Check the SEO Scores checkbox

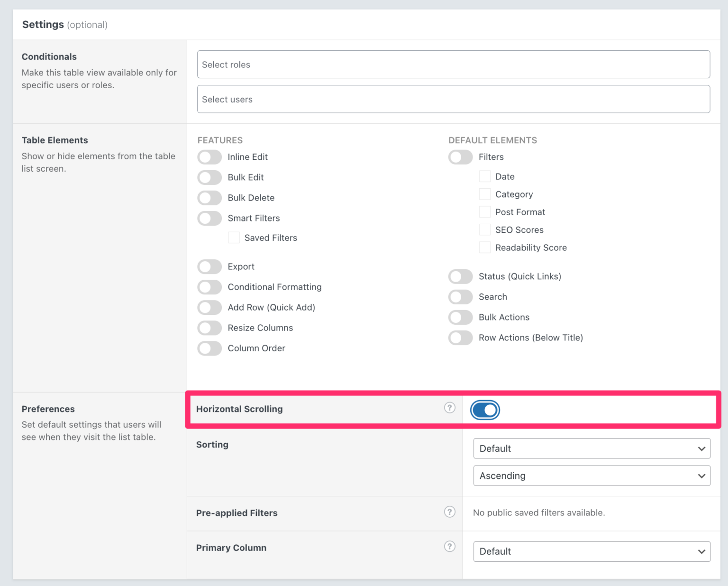coord(485,229)
